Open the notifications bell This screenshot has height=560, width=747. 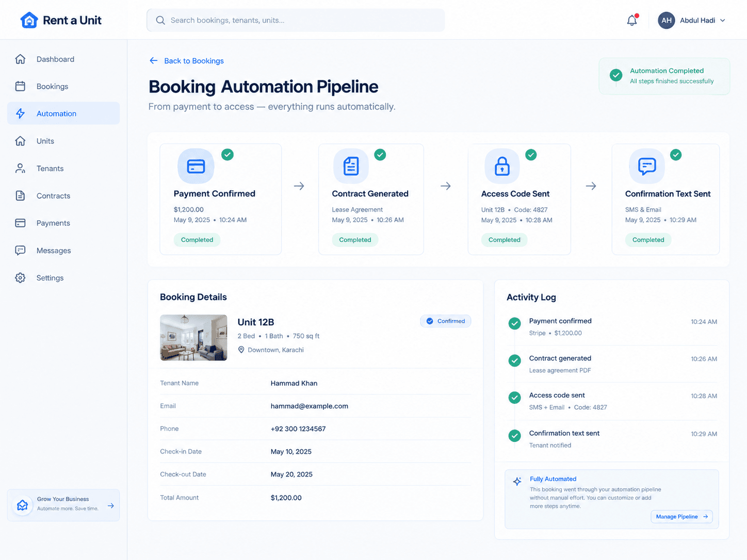pyautogui.click(x=632, y=20)
